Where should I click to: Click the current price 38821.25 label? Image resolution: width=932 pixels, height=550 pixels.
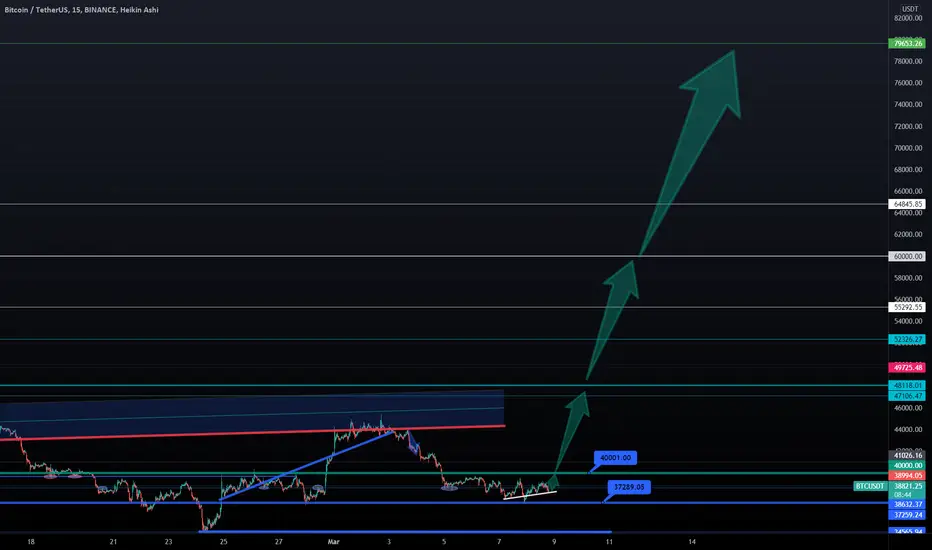click(907, 486)
